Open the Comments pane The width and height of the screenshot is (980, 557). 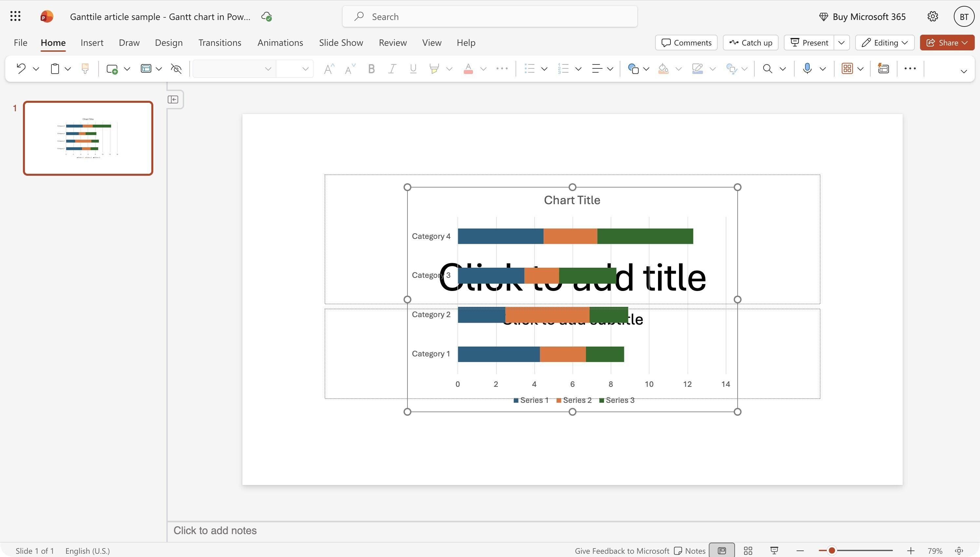coord(686,43)
